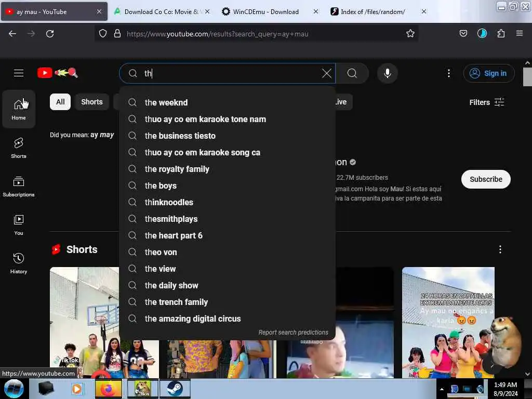Start voice search with the microphone
The height and width of the screenshot is (399, 532).
pos(388,73)
